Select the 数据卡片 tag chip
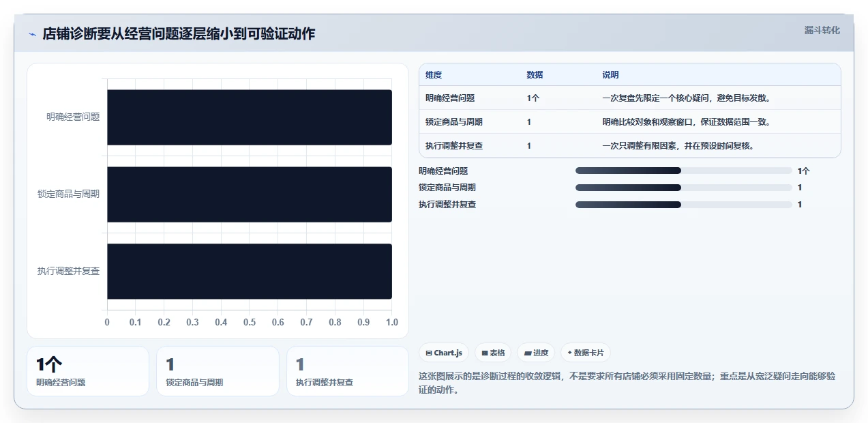The image size is (868, 423). (x=586, y=353)
